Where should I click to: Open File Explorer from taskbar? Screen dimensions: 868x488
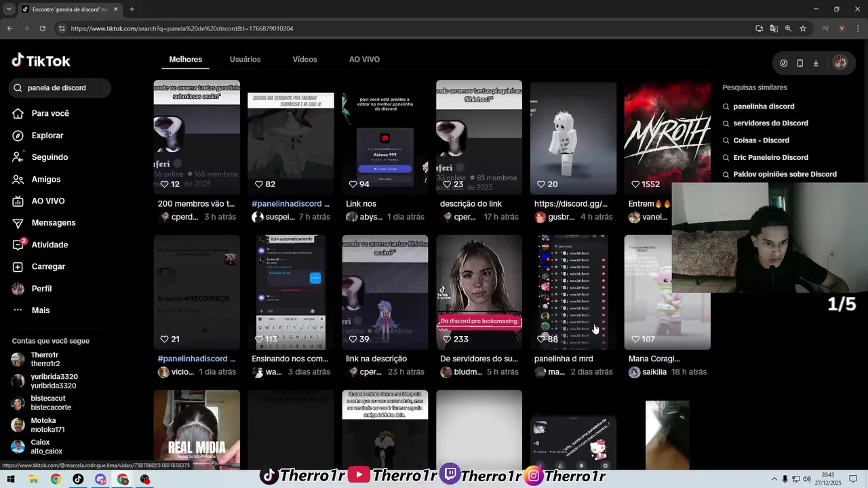(33, 479)
